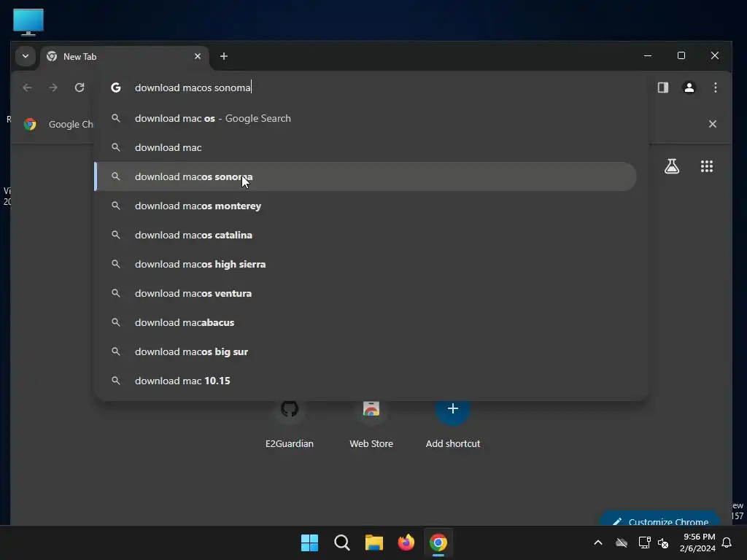Choose suggestion download macos high sierra
Viewport: 747px width, 560px height.
coord(366,264)
